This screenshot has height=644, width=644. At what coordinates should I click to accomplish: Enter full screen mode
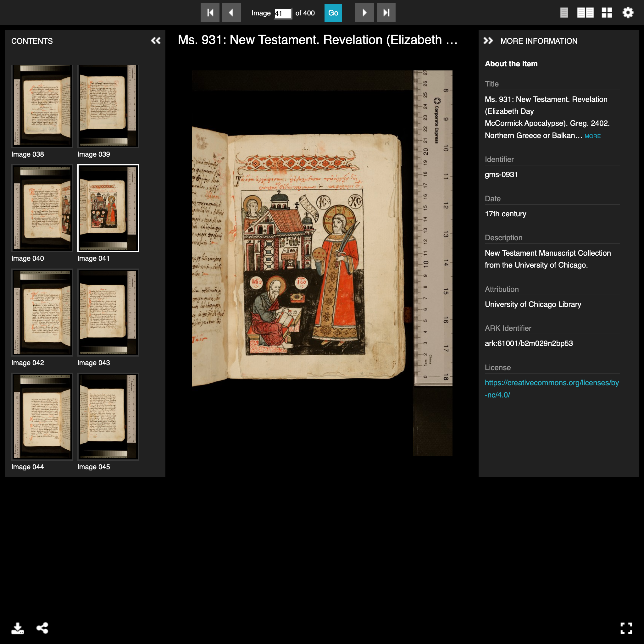[x=626, y=628]
